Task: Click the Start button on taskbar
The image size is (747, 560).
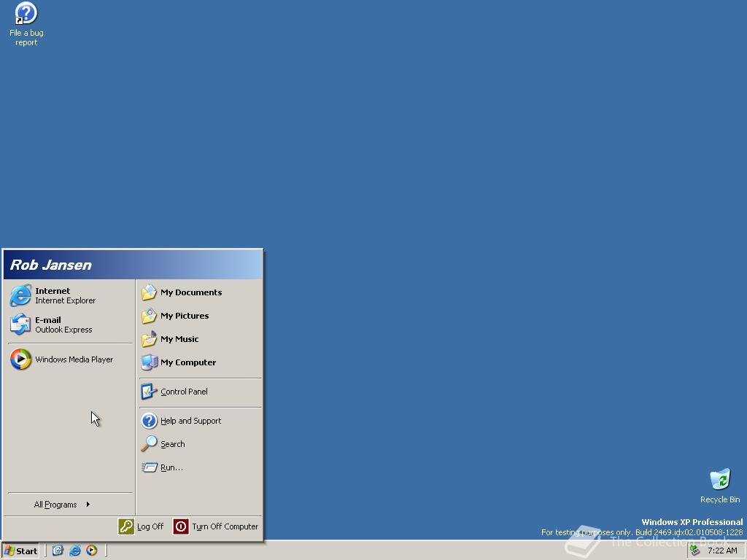Action: [x=20, y=551]
